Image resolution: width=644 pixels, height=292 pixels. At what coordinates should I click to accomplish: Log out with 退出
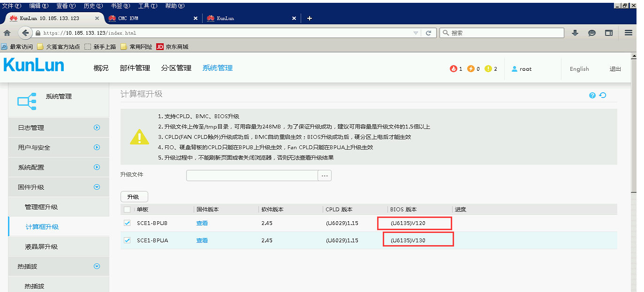tap(615, 69)
